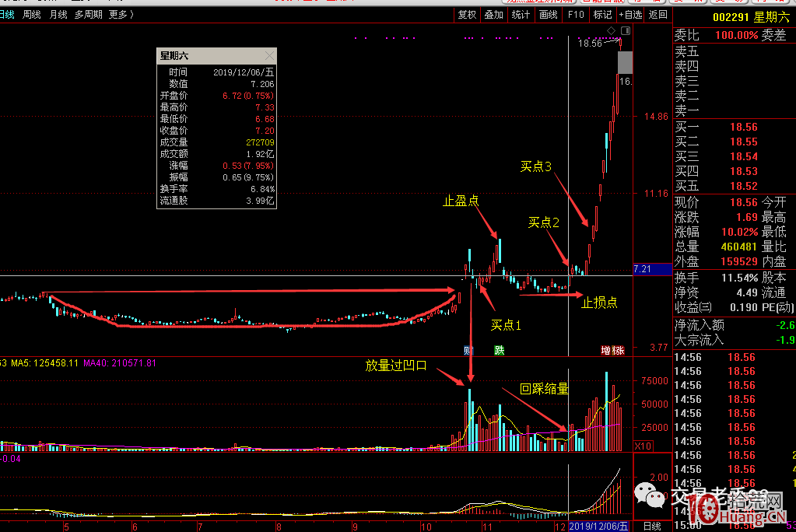Click the 2019/12/06/五 date label on time axis
Image resolution: width=796 pixels, height=532 pixels.
pos(598,527)
